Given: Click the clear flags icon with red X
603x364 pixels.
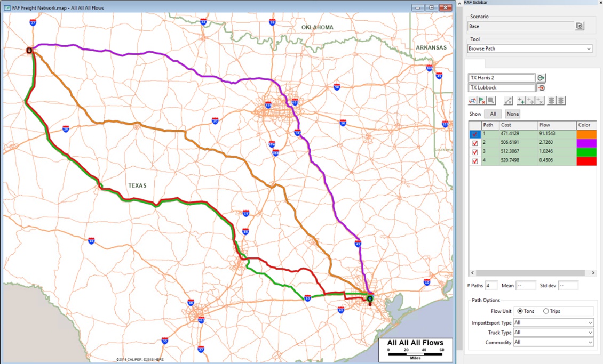Looking at the screenshot, I should pos(481,100).
